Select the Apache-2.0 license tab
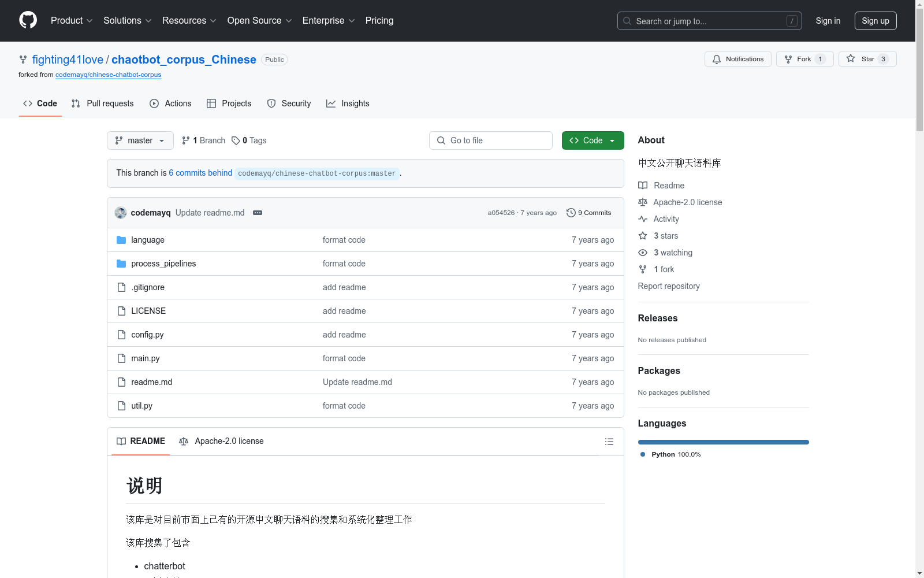This screenshot has height=578, width=924. coord(222,441)
